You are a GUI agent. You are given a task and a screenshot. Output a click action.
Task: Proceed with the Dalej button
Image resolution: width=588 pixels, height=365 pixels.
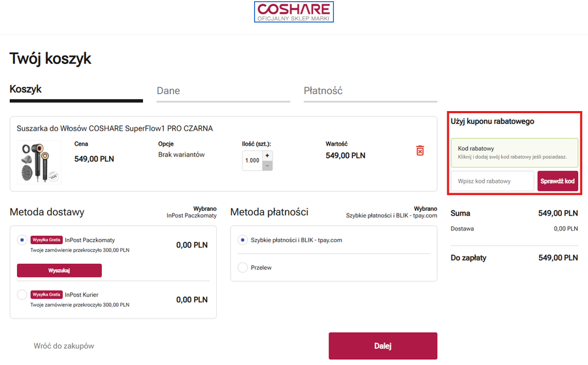pyautogui.click(x=382, y=346)
